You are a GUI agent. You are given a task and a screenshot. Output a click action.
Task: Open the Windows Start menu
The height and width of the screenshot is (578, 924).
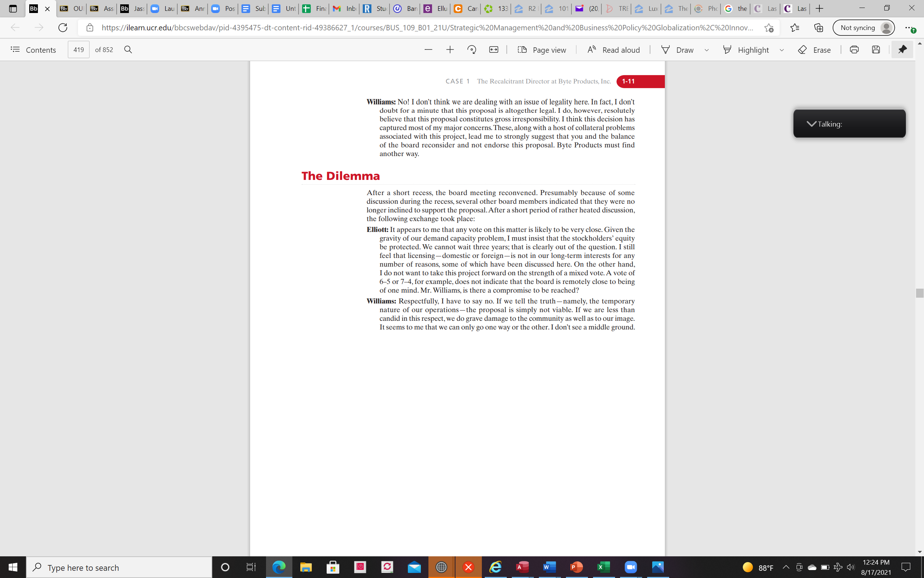(x=13, y=567)
